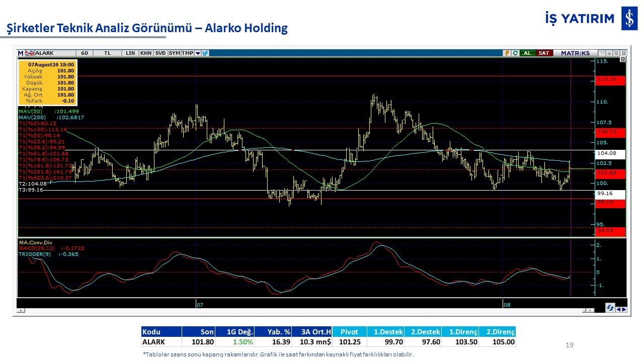Click the 101.68 red price label

tap(610, 173)
